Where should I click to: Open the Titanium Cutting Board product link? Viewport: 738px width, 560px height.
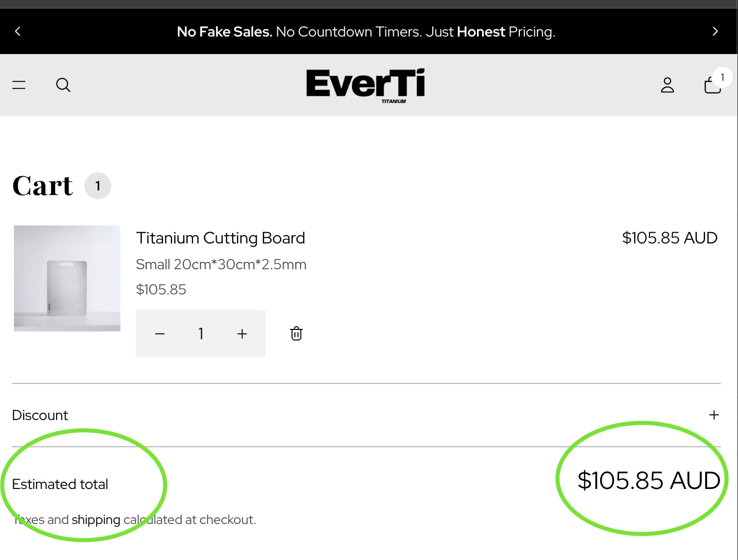tap(220, 238)
